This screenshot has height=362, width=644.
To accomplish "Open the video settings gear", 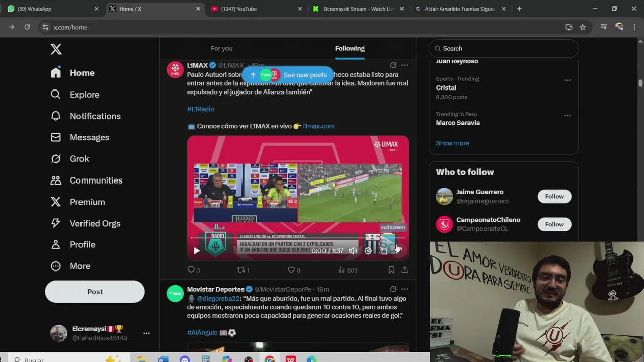I will (368, 251).
